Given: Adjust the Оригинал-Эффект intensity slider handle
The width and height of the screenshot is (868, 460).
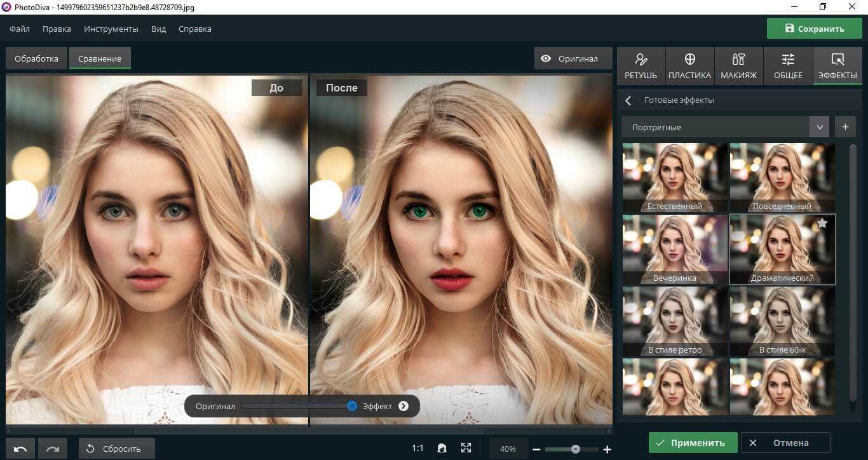Looking at the screenshot, I should coord(352,406).
